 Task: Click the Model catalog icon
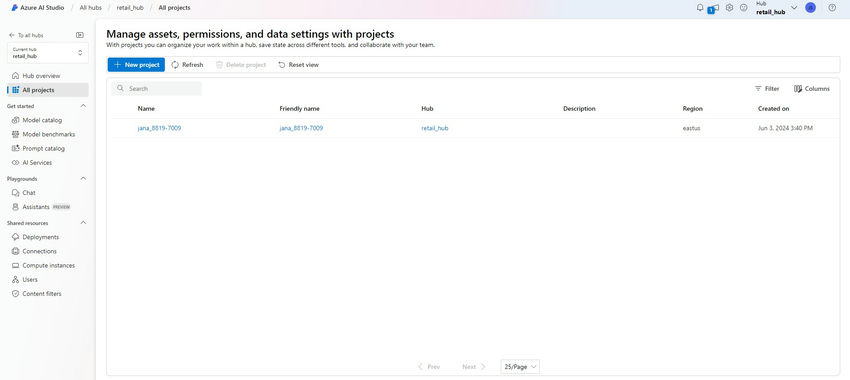pos(15,120)
